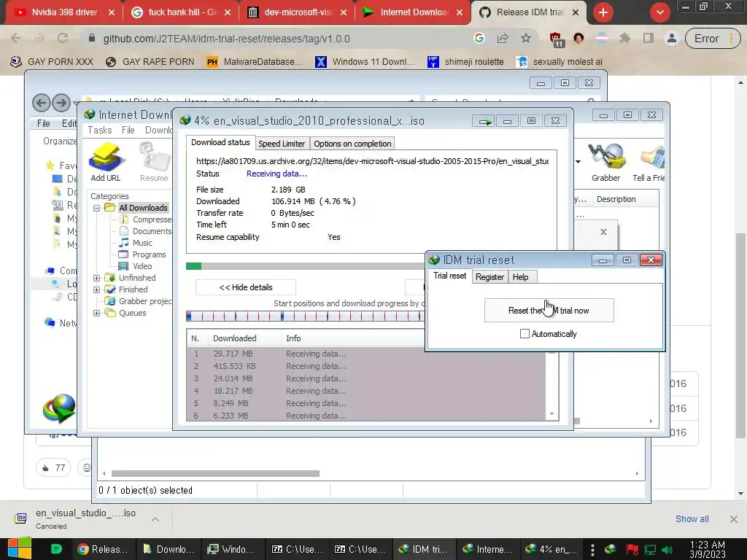
Task: Click the Forward arrow in Explorer window
Action: [61, 102]
